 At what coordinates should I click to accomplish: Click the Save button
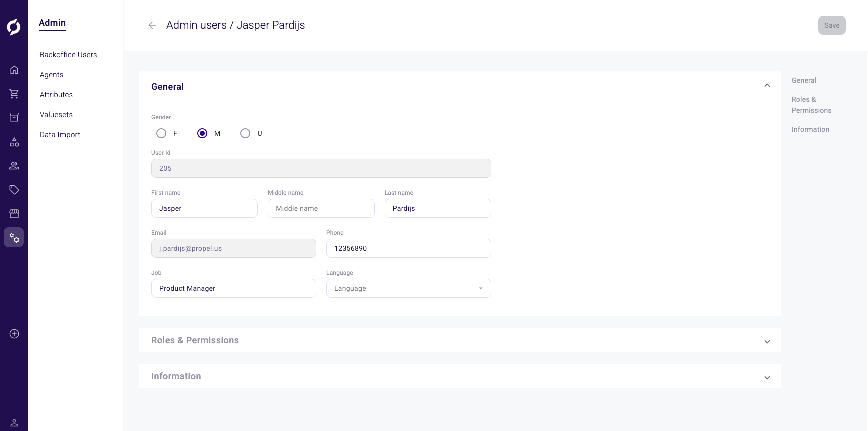[x=831, y=25]
